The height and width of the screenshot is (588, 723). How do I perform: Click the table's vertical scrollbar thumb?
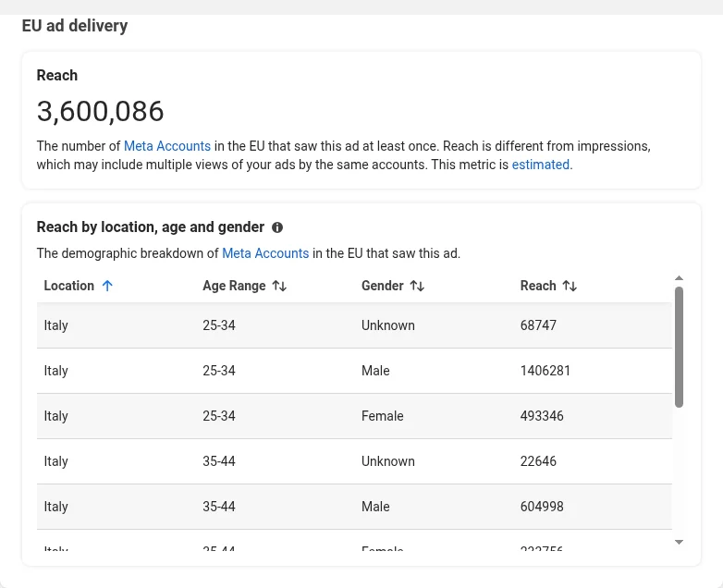[679, 347]
